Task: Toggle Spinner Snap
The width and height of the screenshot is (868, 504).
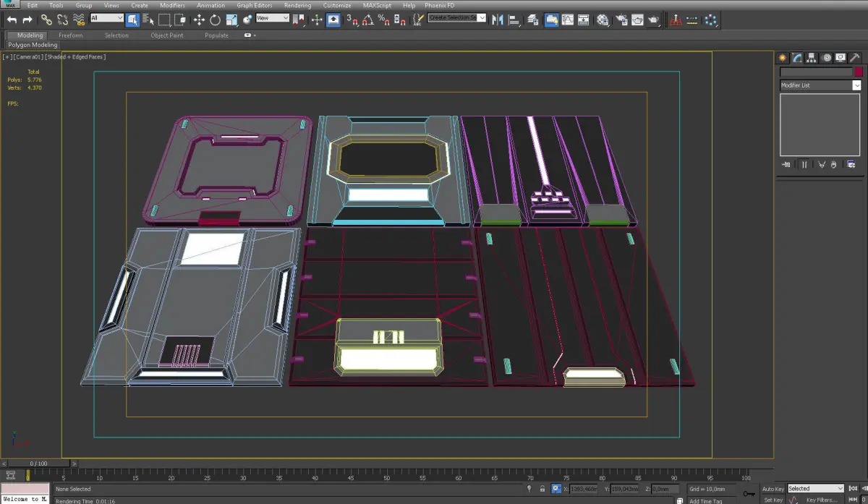Action: pyautogui.click(x=399, y=20)
